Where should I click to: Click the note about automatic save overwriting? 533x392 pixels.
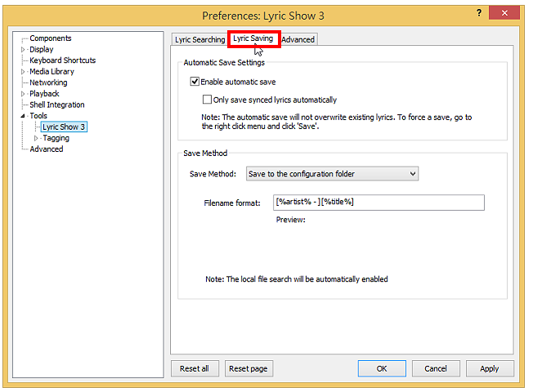337,122
